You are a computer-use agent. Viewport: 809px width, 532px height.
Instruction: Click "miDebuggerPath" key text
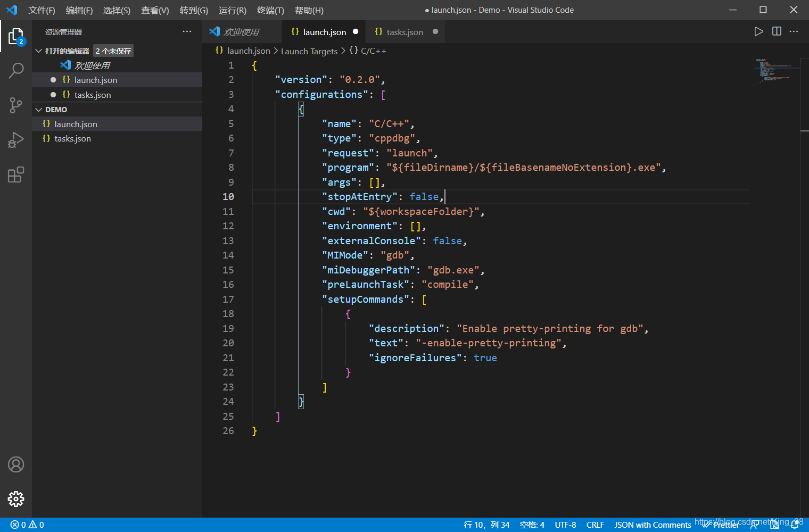369,270
